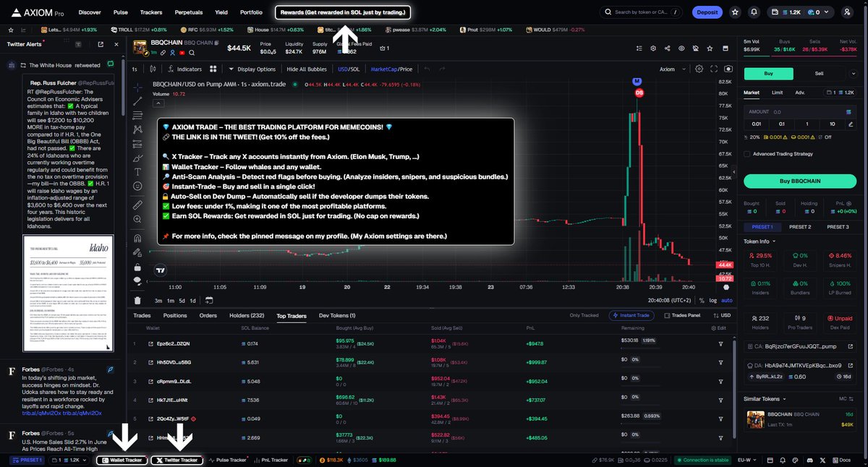The image size is (868, 467).
Task: Open the Fibonacci retracement tool
Action: coord(137,115)
